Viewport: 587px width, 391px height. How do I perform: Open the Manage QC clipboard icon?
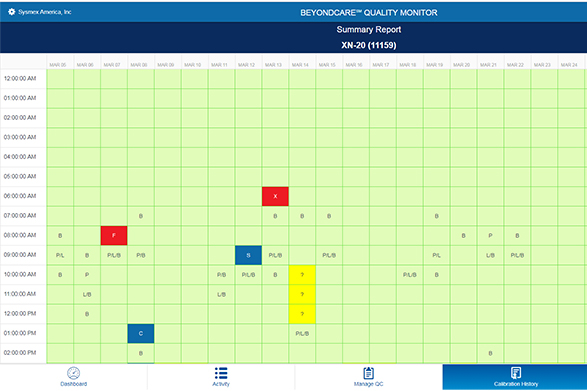[x=368, y=373]
